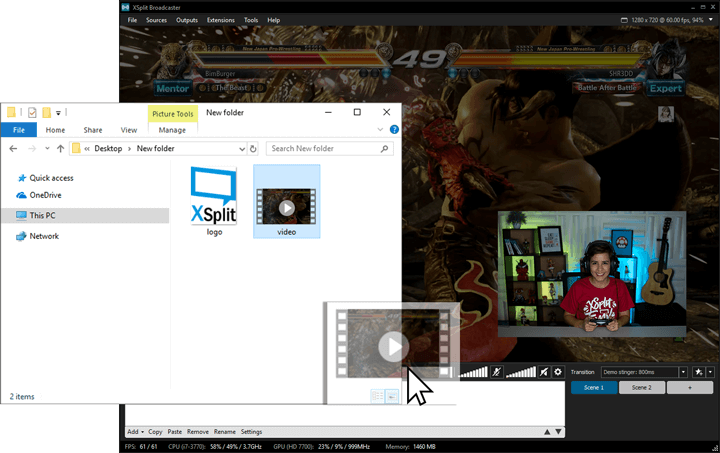Click the New folder icon in title toolbar
Image resolution: width=720 pixels, height=453 pixels.
point(46,112)
